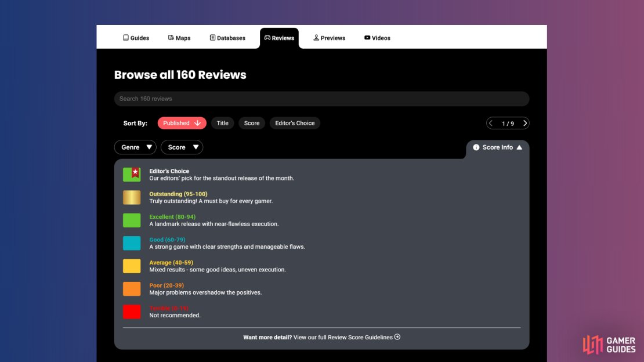The height and width of the screenshot is (362, 644).
Task: Sort reviews by Title
Action: tap(222, 123)
